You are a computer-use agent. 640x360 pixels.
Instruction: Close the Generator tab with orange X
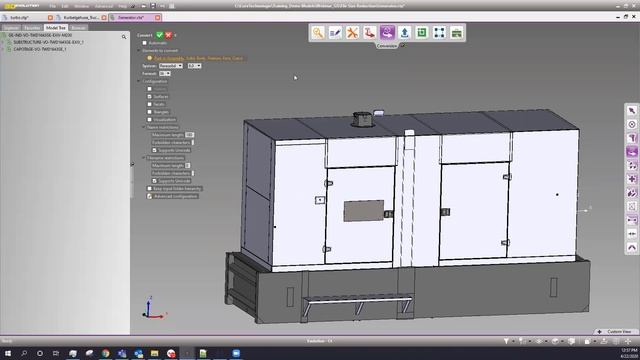[x=158, y=17]
